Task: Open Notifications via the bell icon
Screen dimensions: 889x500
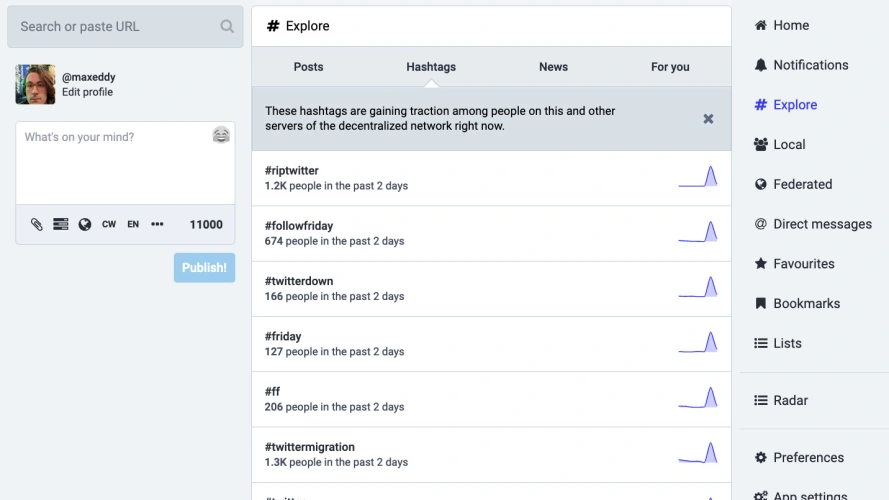Action: pos(761,65)
